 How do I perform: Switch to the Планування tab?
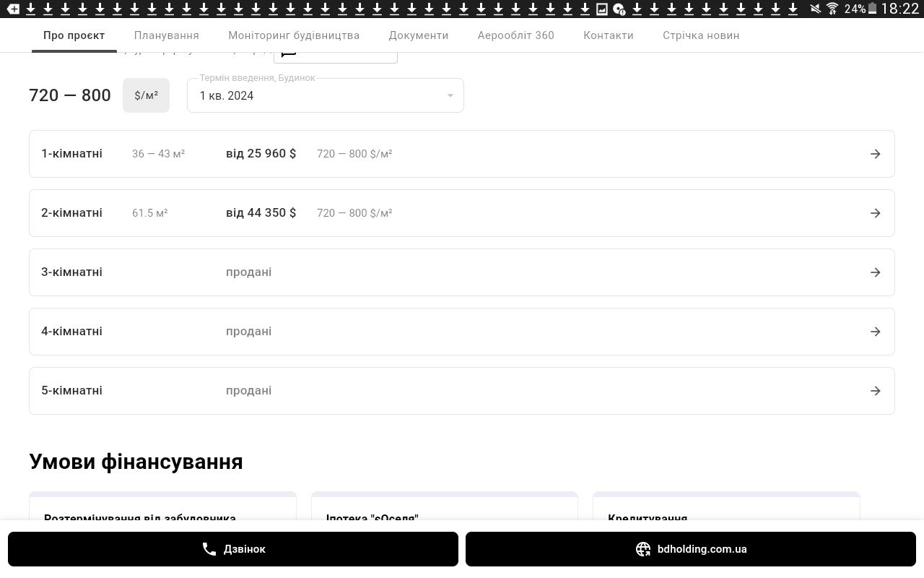(x=166, y=35)
